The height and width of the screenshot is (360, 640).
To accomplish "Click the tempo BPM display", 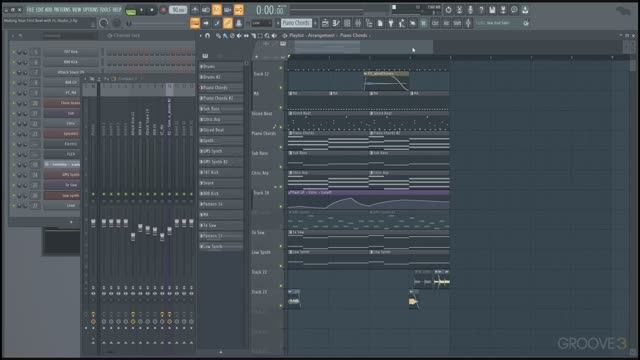I will 178,10.
